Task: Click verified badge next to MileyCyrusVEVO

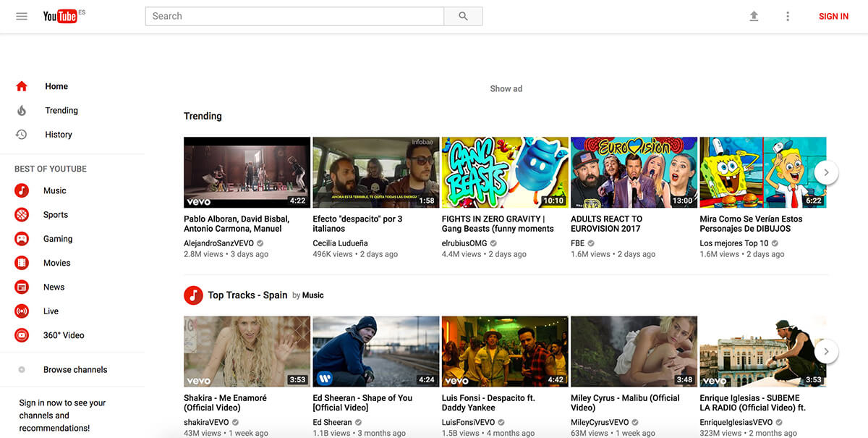Action: point(636,422)
